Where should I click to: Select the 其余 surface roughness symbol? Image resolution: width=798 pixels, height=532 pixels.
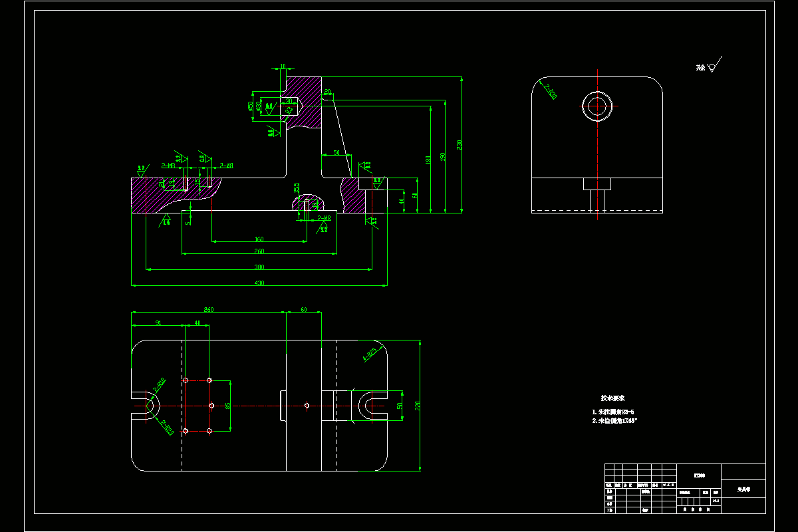708,66
